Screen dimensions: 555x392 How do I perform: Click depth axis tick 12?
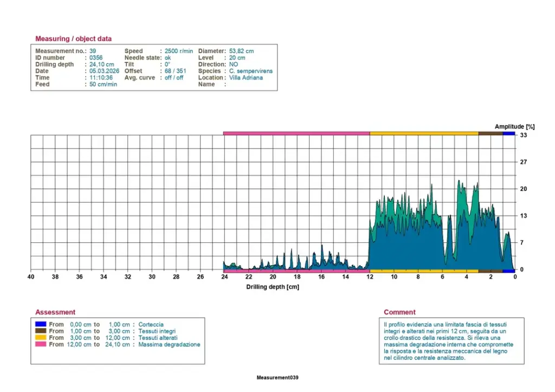click(x=370, y=277)
